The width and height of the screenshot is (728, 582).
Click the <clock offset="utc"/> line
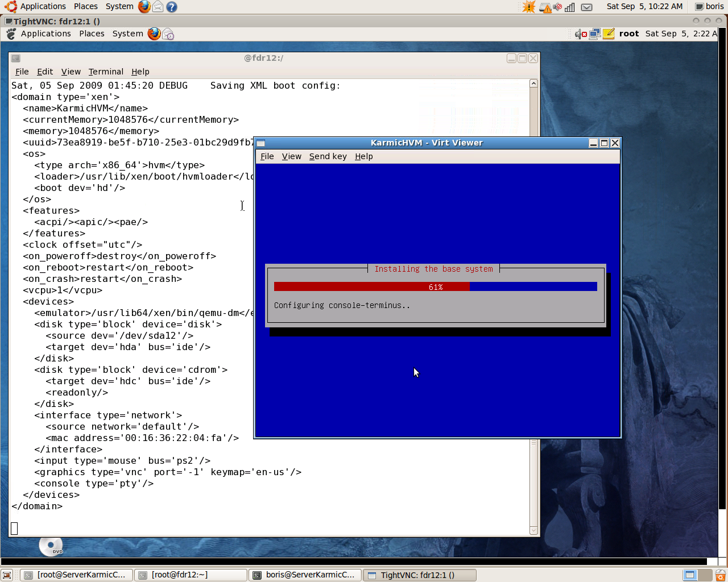point(82,245)
